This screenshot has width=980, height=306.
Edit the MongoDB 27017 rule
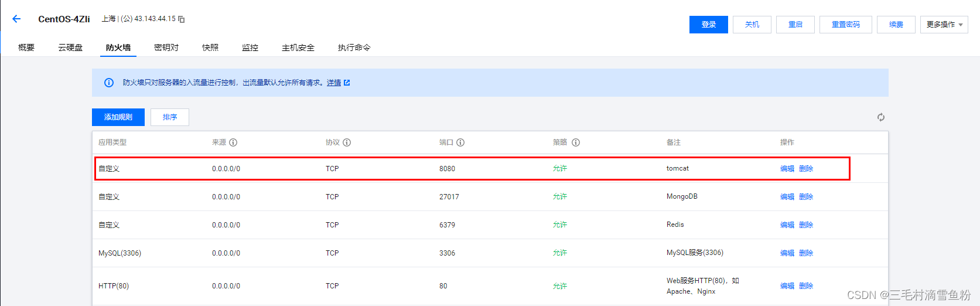coord(787,197)
